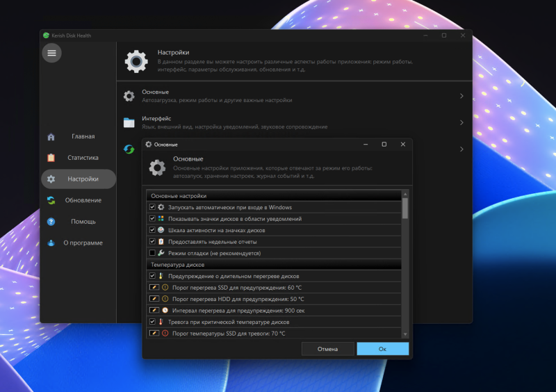Click the settings list scrollbar down arrow
The width and height of the screenshot is (556, 392).
[x=405, y=334]
